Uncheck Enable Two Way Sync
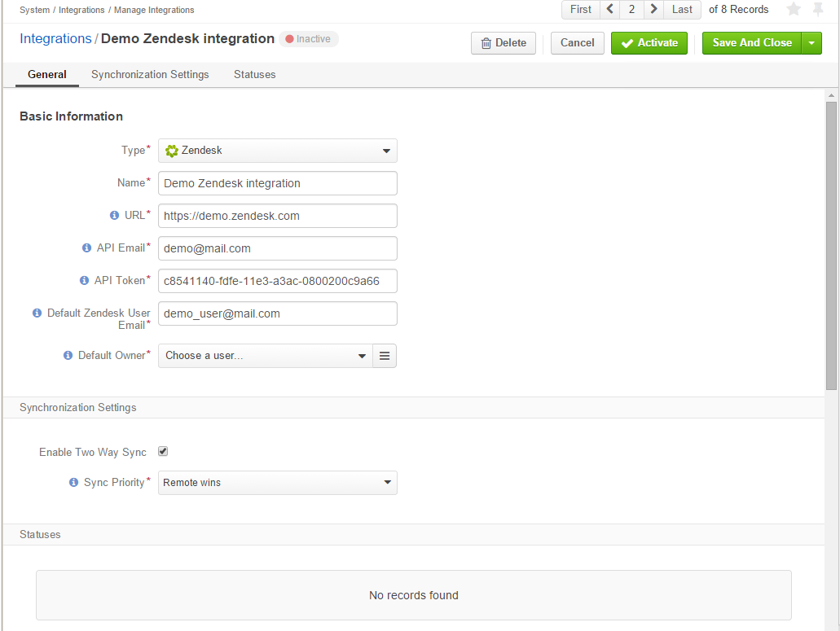This screenshot has width=840, height=631. tap(163, 451)
